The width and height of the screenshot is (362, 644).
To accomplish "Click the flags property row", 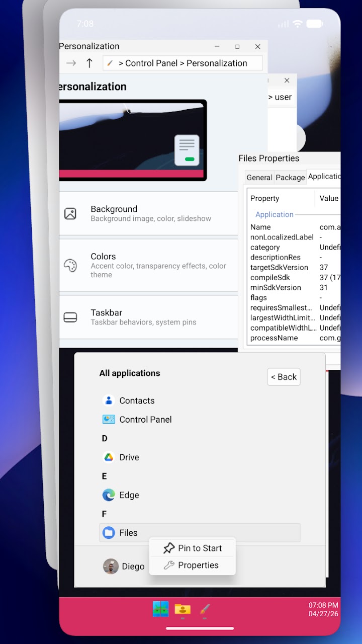I will [x=295, y=297].
